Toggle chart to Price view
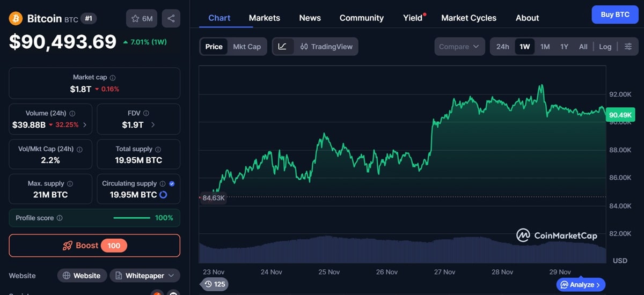Image resolution: width=644 pixels, height=295 pixels. tap(214, 47)
